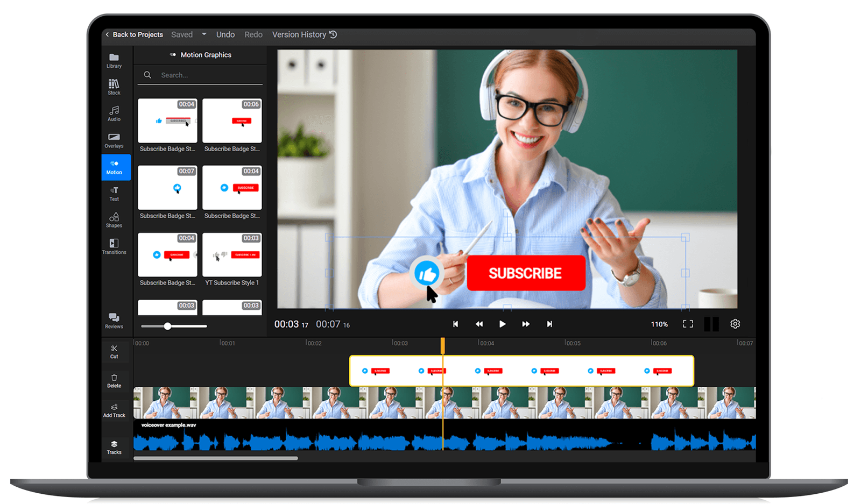Go Back to Projects
Viewport: 861px width, 504px height.
pos(134,34)
